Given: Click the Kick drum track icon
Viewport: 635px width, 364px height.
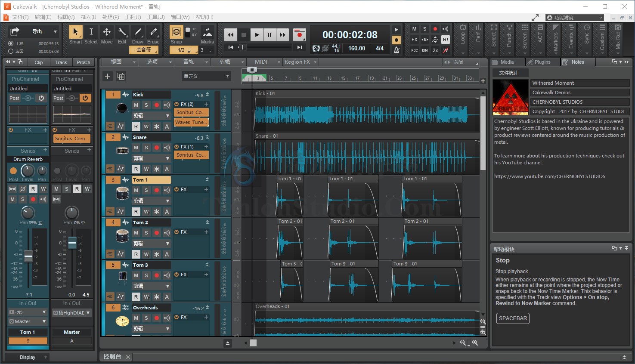Looking at the screenshot, I should (122, 108).
